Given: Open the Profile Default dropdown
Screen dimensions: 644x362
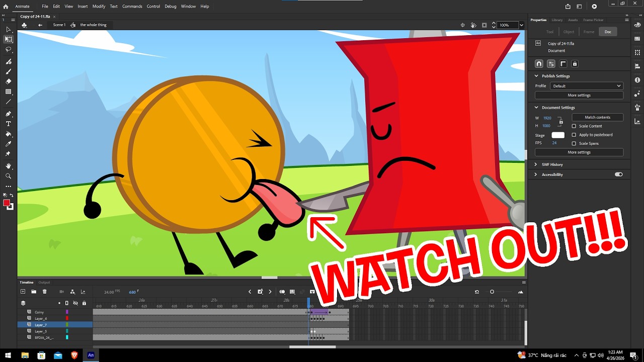Looking at the screenshot, I should tap(587, 86).
